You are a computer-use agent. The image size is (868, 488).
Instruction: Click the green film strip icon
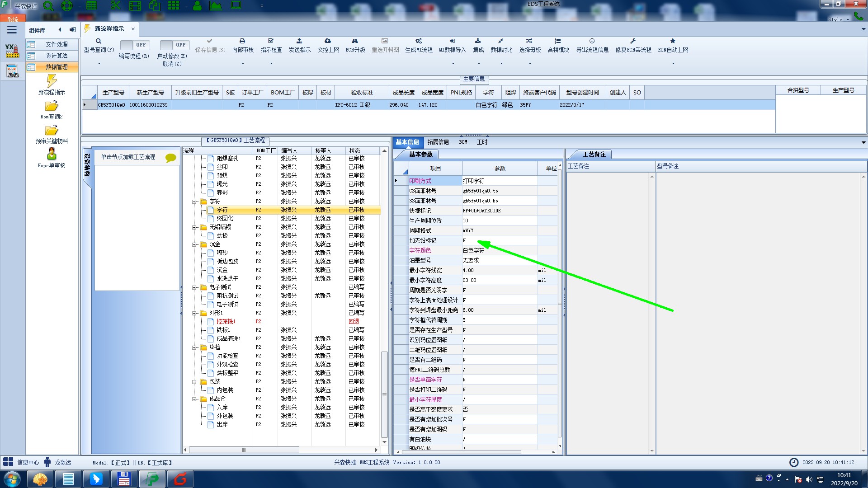pos(135,6)
